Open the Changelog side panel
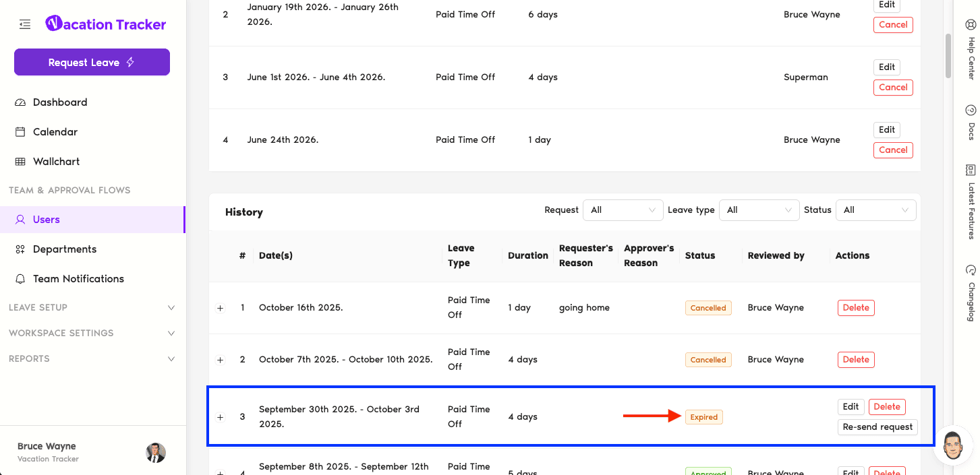 point(971,292)
